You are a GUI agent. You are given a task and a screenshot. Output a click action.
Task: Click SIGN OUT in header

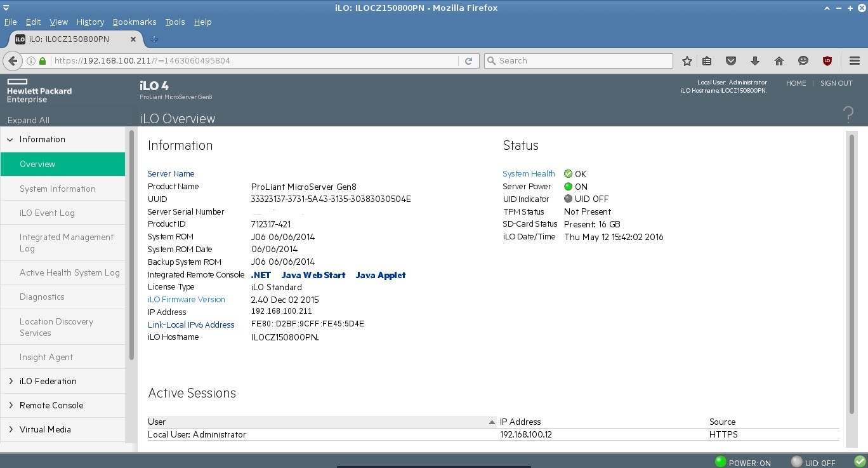[x=836, y=83]
